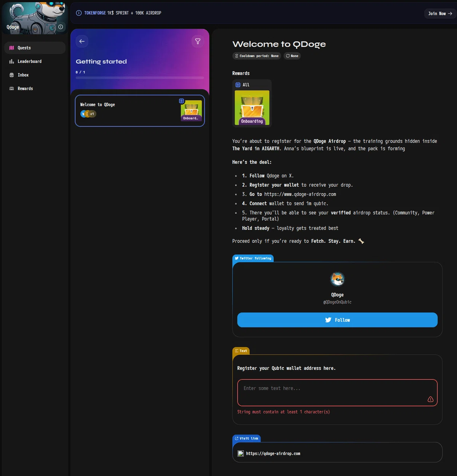457x476 pixels.
Task: Click the warning icon in text field
Action: pyautogui.click(x=430, y=399)
